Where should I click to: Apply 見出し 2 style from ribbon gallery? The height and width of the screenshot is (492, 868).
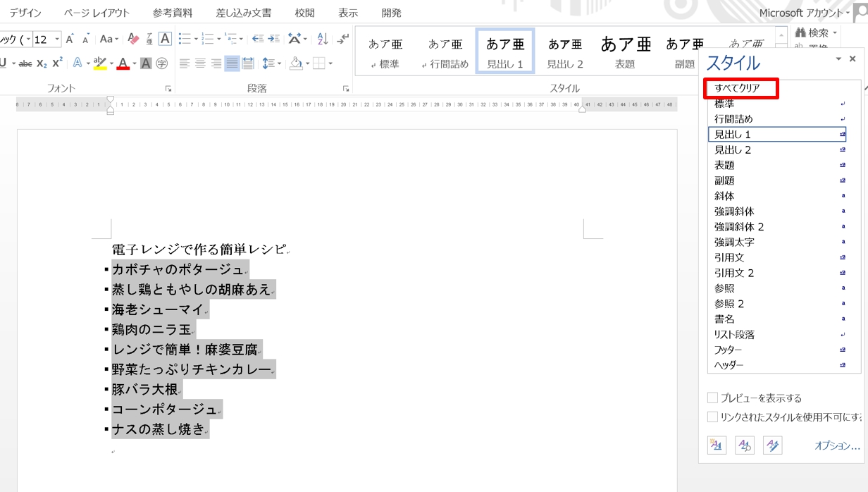565,51
